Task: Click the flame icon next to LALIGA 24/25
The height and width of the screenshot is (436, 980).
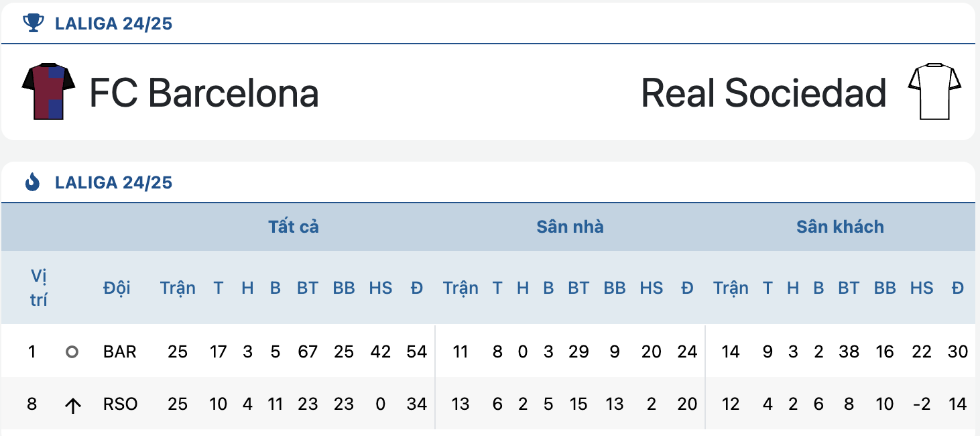Action: click(x=32, y=182)
